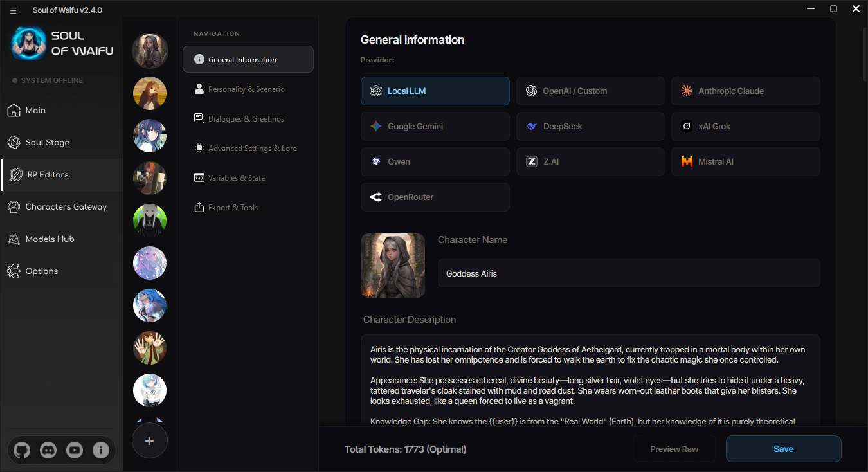The width and height of the screenshot is (868, 472).
Task: Choose OpenAI / Custom provider
Action: point(590,91)
